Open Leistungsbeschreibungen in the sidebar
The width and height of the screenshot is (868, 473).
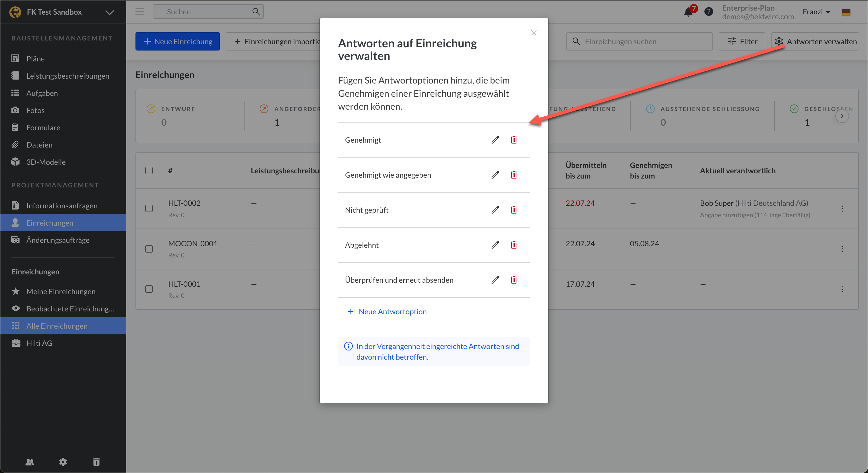(x=63, y=76)
